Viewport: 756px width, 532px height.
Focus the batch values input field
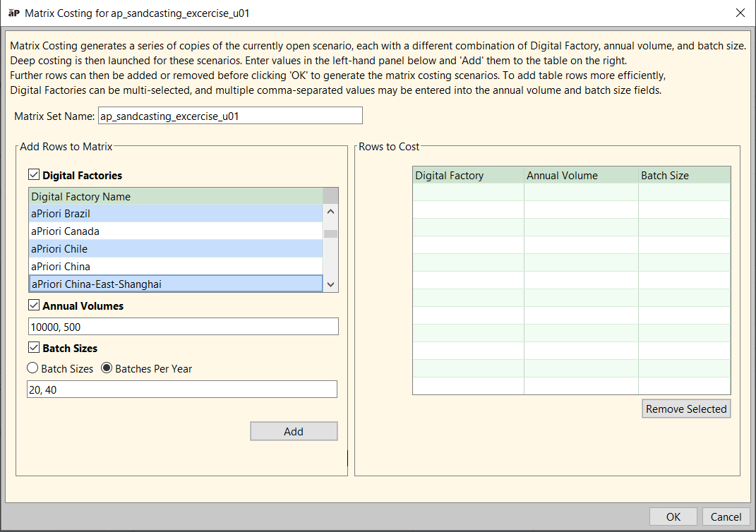(x=182, y=389)
